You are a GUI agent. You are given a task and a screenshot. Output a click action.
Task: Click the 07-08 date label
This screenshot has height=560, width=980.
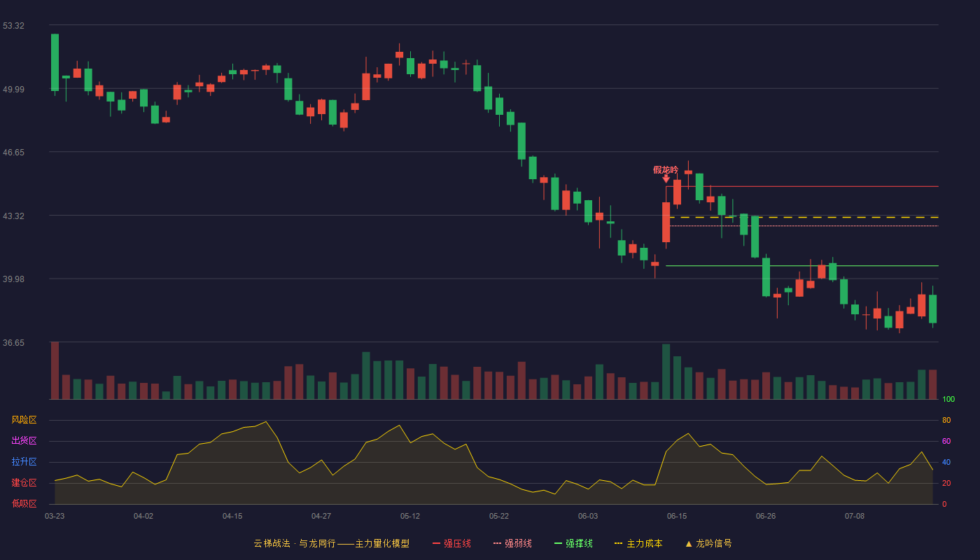[855, 516]
